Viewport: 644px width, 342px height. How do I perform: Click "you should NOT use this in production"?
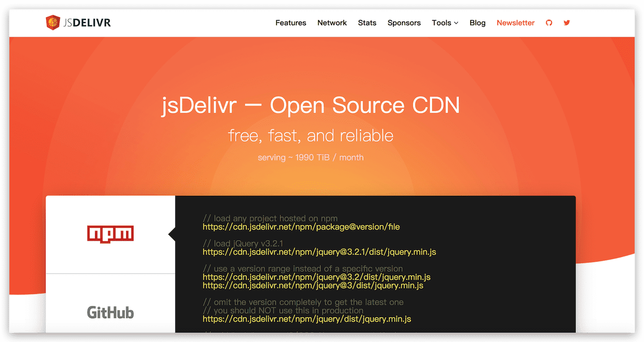(x=283, y=310)
